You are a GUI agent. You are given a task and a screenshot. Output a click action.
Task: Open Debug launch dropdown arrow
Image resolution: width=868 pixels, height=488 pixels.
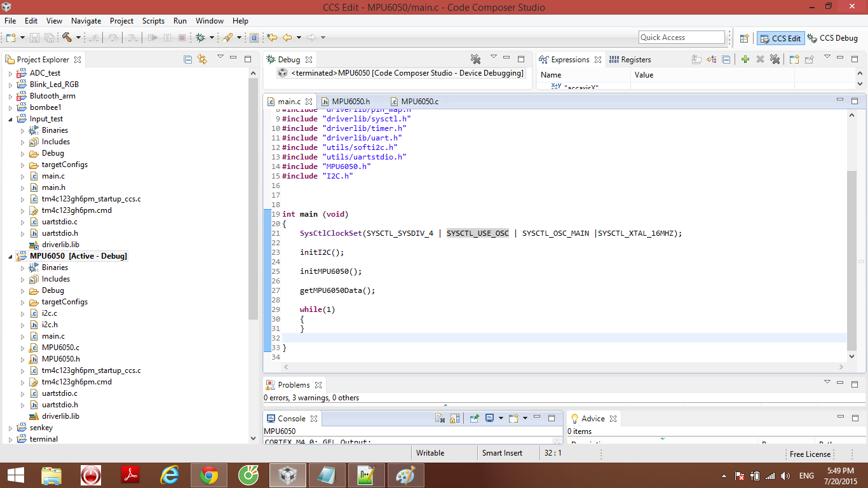tap(212, 37)
